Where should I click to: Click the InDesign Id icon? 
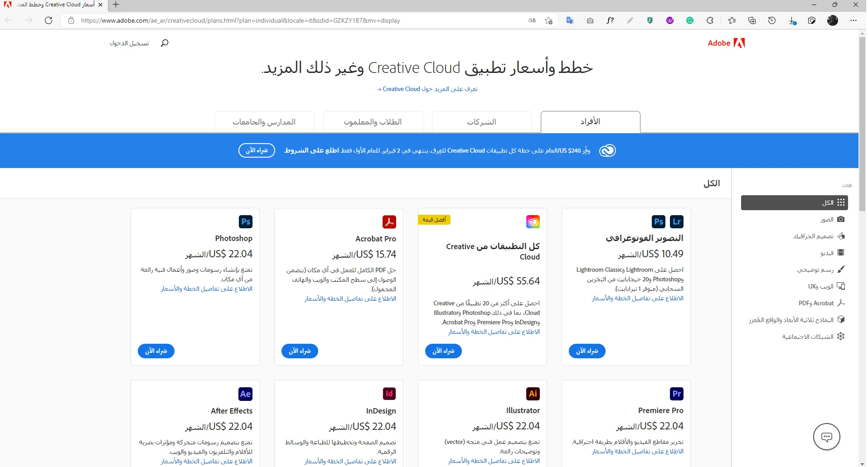click(389, 394)
